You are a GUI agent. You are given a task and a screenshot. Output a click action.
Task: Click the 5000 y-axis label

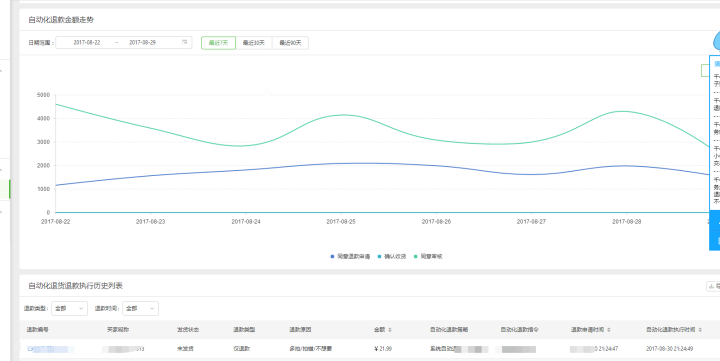coord(43,95)
